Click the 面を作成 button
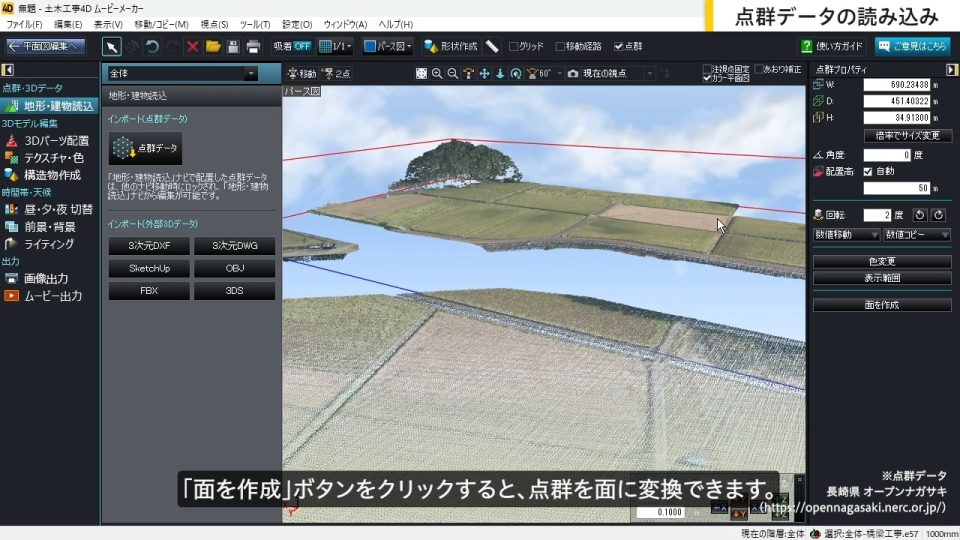 881,305
